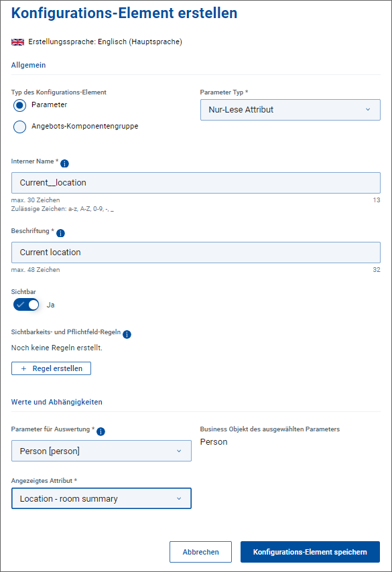Screen dimensions: 392x572
Task: Click the plus icon in Regel erstellen
Action: coord(23,368)
